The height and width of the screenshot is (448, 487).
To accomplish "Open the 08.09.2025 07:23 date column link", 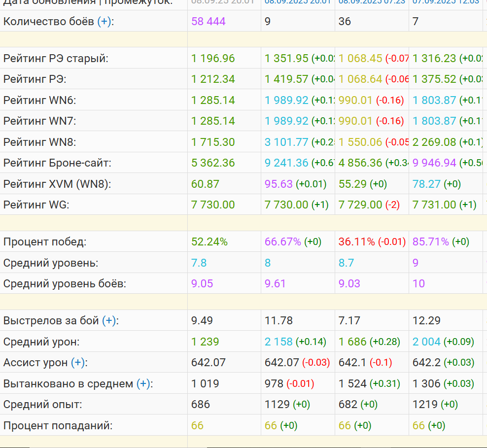I will (371, 2).
